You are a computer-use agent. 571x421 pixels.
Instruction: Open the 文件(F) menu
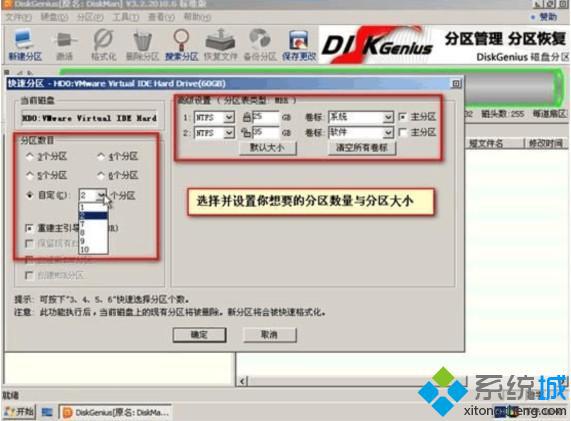19,17
